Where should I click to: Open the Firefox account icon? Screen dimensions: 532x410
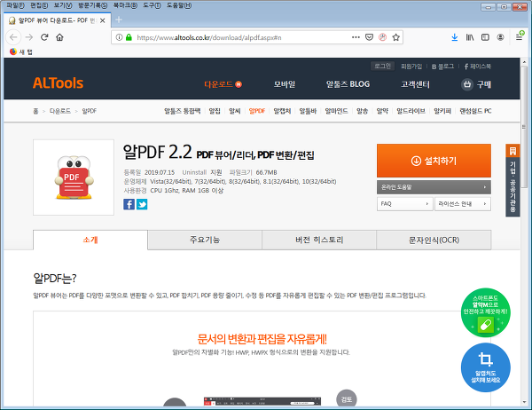click(x=500, y=37)
